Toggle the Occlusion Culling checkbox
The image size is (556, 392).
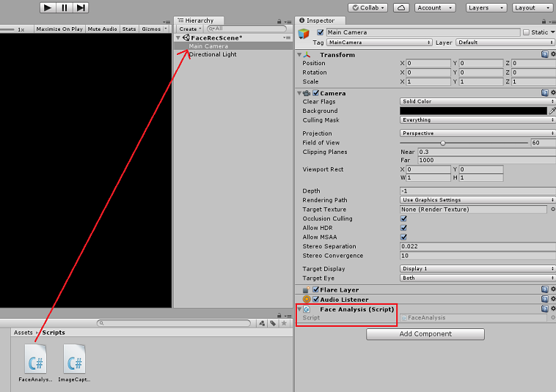(403, 218)
